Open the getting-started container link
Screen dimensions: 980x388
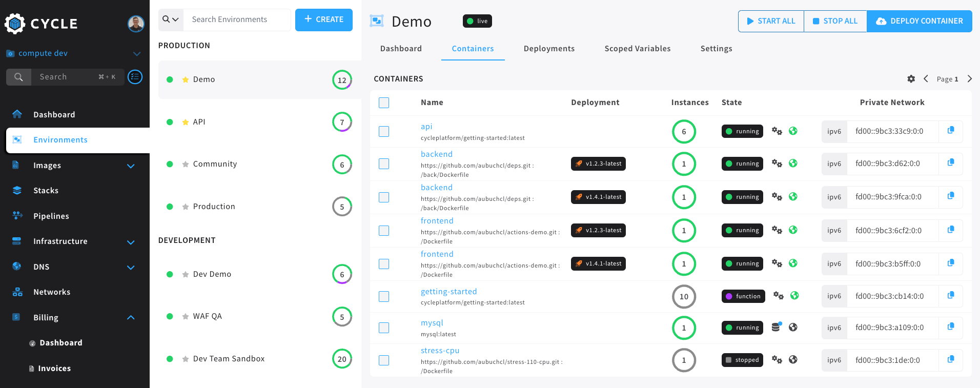tap(448, 292)
